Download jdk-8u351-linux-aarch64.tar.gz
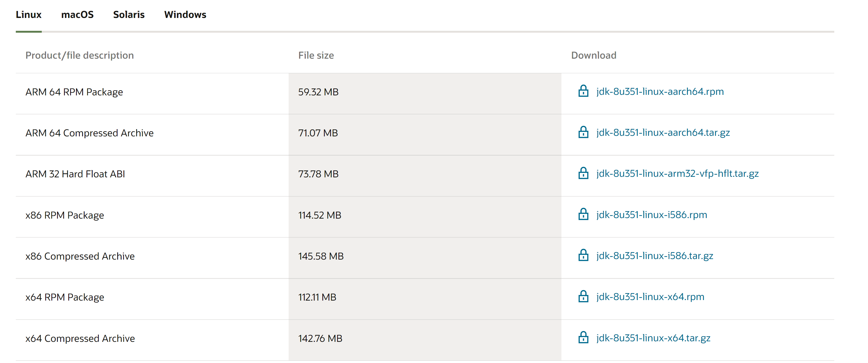The height and width of the screenshot is (363, 868). [x=663, y=133]
